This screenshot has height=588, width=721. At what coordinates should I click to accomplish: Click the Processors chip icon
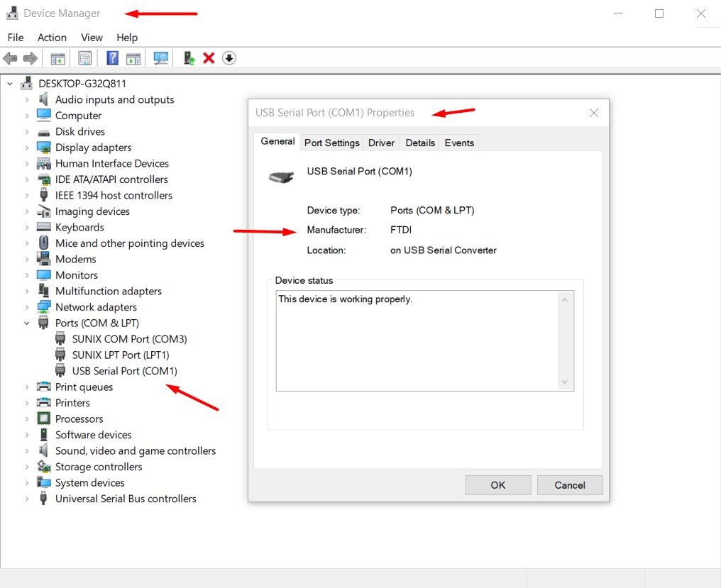[x=44, y=418]
